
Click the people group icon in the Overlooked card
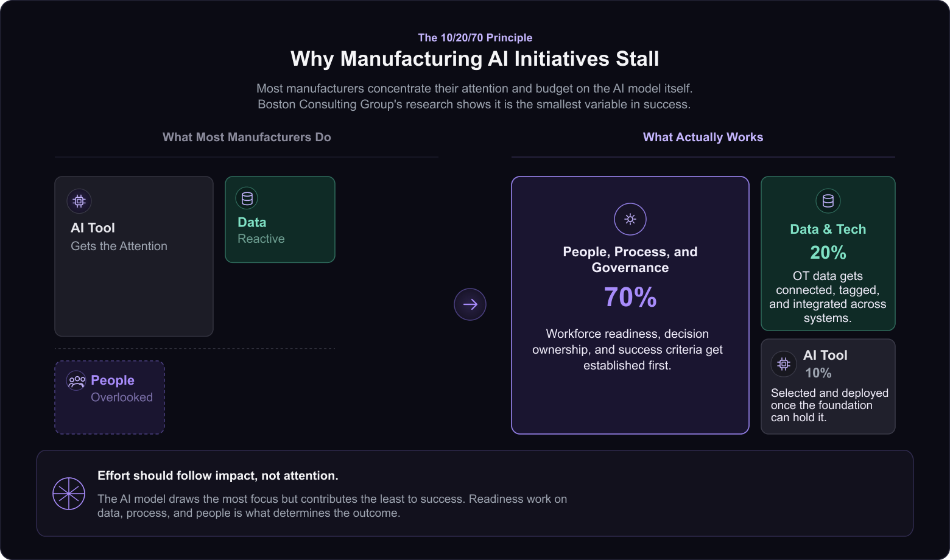click(x=77, y=381)
